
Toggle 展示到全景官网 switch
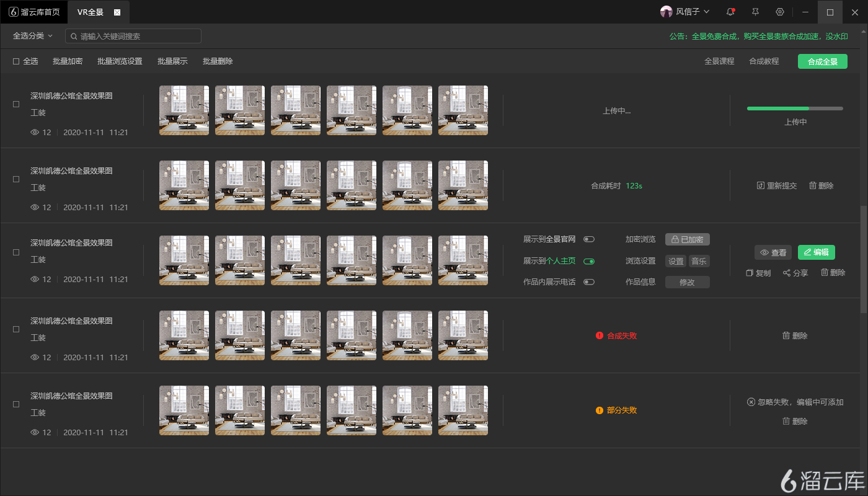[589, 239]
